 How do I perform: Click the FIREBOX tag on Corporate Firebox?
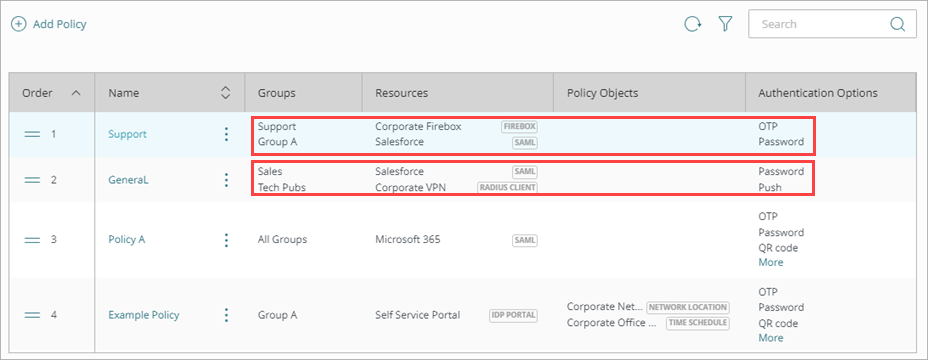[519, 126]
